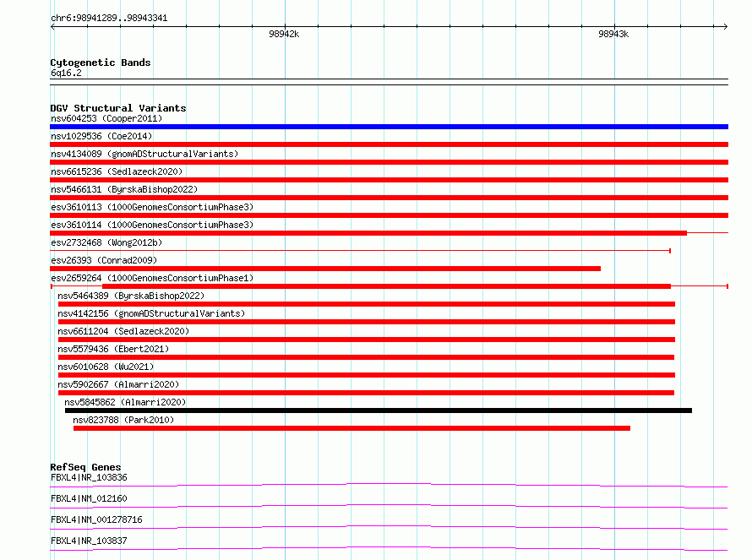
Task: Click the nsv604253 (Cooper2011) blue variant bar
Action: [389, 127]
